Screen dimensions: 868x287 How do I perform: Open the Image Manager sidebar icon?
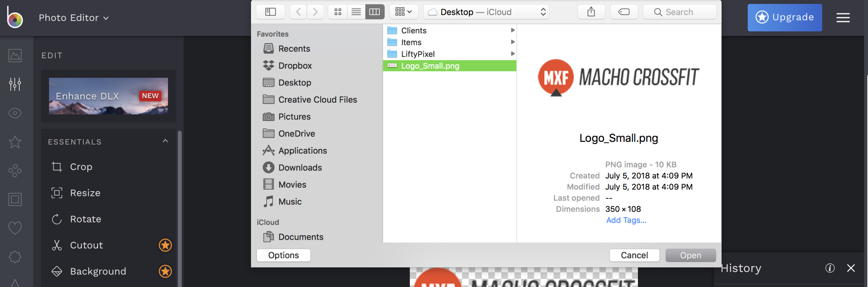pyautogui.click(x=15, y=56)
